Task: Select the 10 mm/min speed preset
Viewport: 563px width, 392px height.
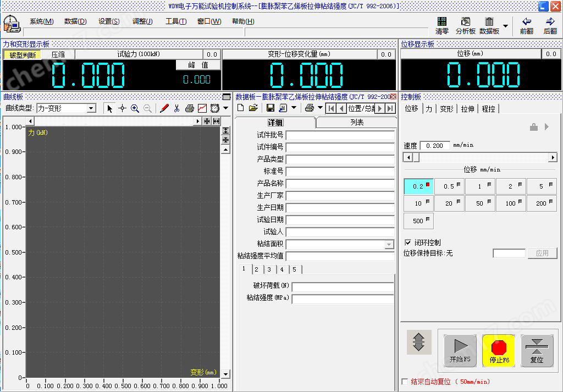Action: click(x=418, y=203)
